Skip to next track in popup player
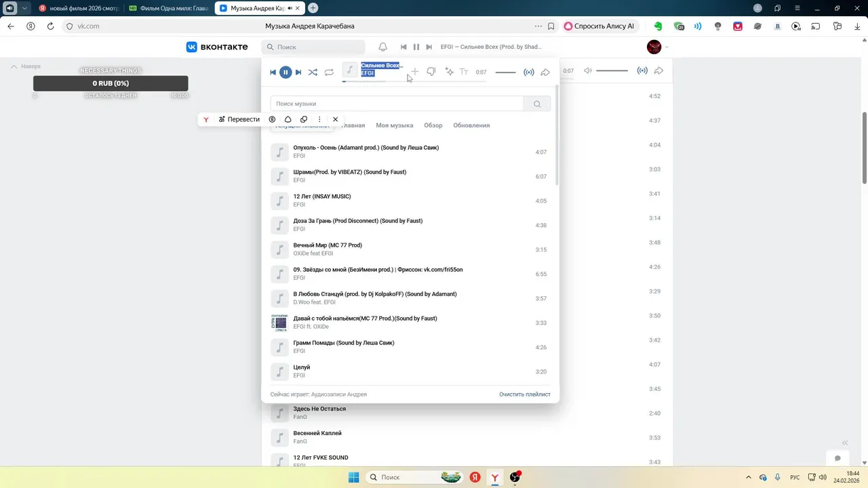The width and height of the screenshot is (868, 488). [298, 72]
